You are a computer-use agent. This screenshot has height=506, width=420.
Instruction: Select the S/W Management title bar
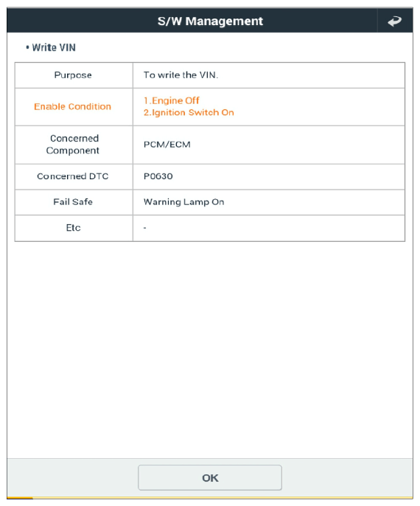click(210, 21)
